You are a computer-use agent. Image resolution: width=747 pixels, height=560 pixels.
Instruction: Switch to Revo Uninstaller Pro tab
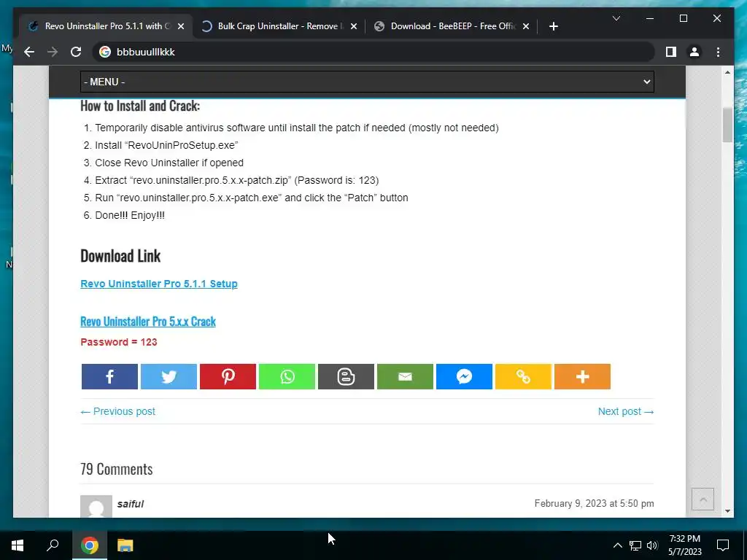(x=107, y=26)
